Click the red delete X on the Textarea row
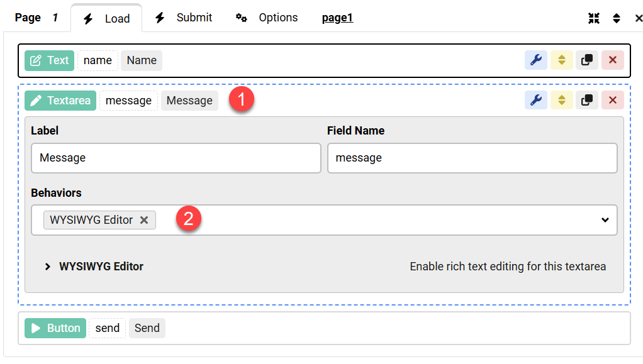Screen dimensions: 643x364 click(x=612, y=99)
